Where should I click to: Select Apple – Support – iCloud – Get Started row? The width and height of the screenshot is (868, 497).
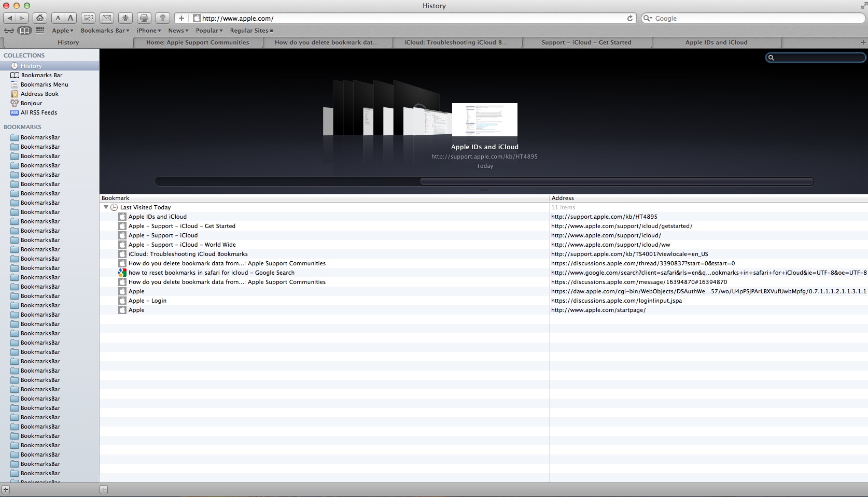(x=484, y=226)
